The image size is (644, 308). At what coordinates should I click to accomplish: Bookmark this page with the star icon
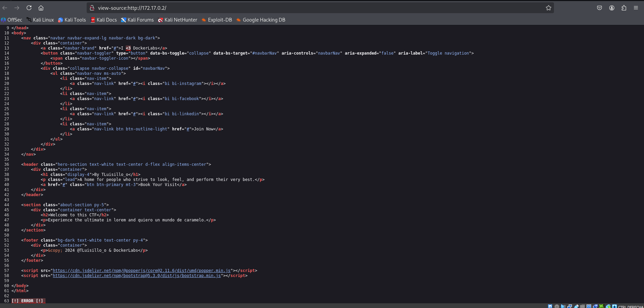pos(548,8)
